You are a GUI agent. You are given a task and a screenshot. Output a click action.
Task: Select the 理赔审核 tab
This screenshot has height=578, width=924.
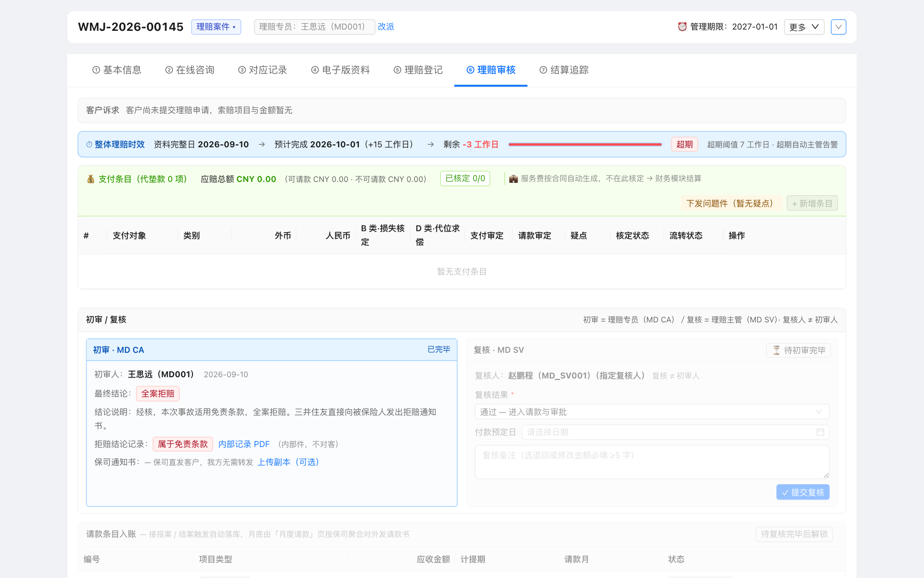tap(491, 70)
